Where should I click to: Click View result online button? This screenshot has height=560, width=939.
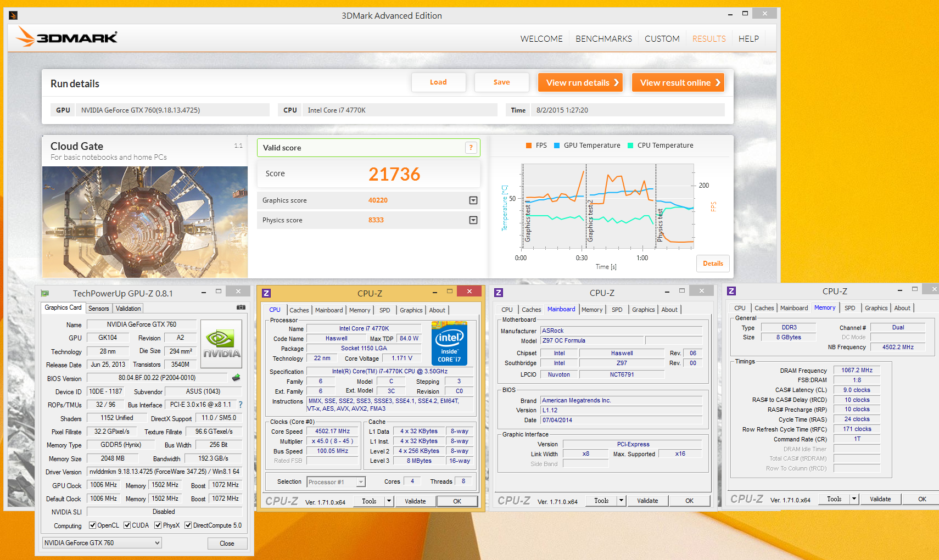[x=678, y=82]
